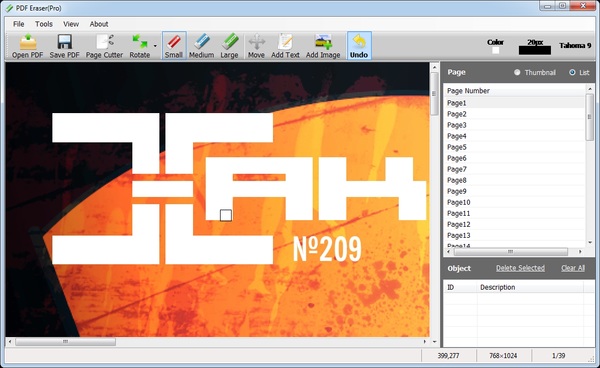Select the Small eraser
600x368 pixels.
click(x=174, y=46)
